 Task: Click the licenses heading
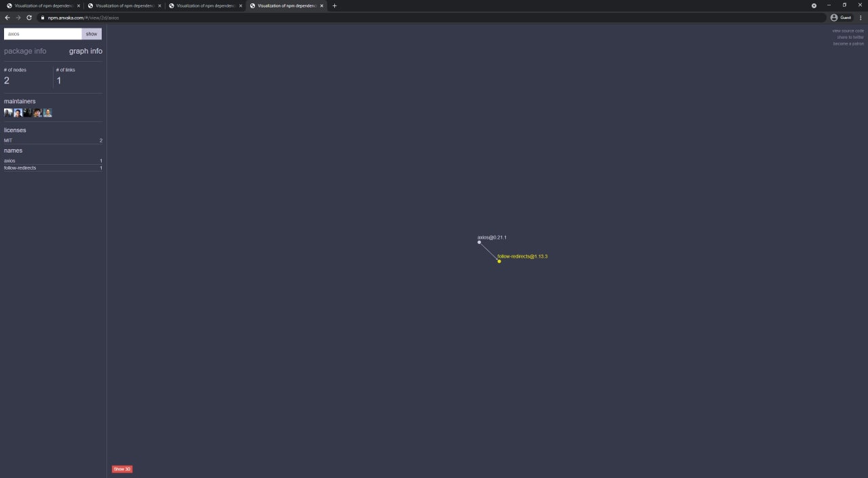pos(15,130)
